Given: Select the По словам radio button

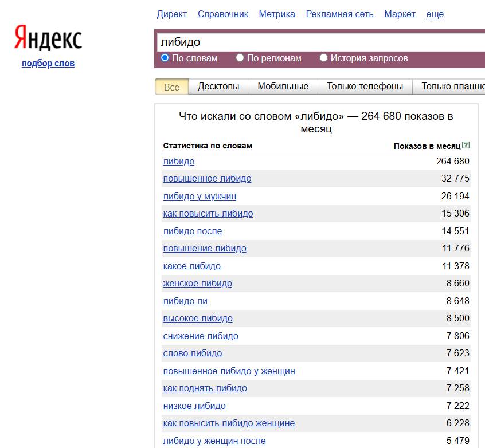Looking at the screenshot, I should (x=165, y=58).
